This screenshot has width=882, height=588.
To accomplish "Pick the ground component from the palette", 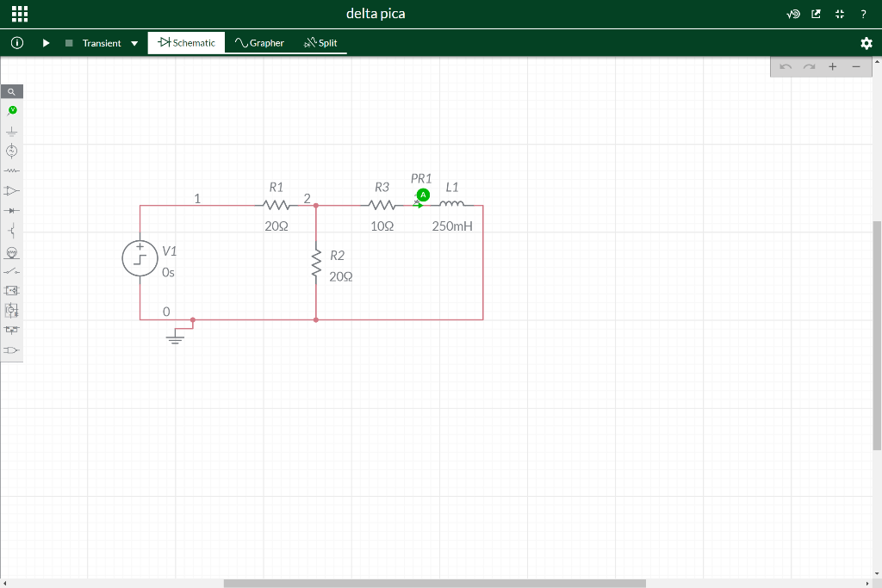I will [12, 132].
